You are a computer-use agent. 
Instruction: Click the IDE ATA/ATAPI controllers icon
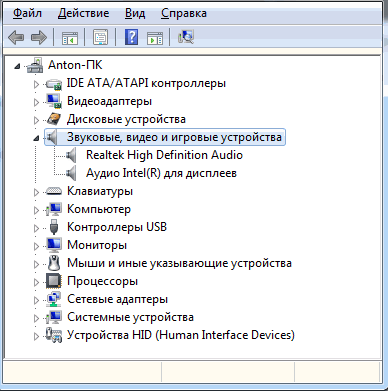coord(54,83)
